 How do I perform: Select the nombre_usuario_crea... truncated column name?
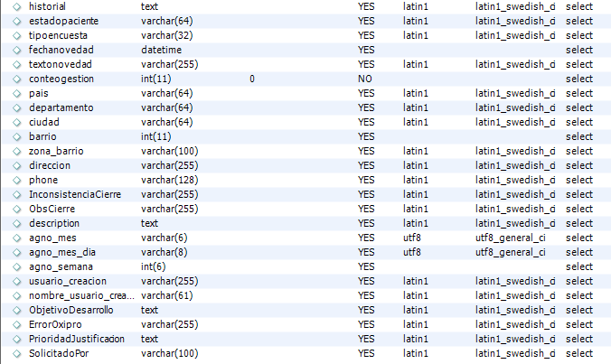coord(81,296)
